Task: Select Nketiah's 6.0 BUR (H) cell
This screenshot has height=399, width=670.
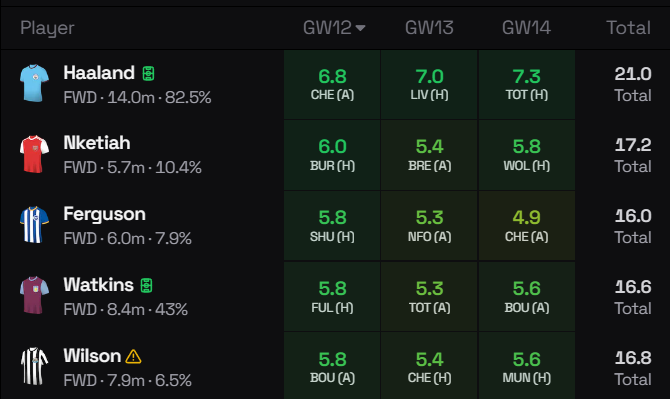Action: 332,155
